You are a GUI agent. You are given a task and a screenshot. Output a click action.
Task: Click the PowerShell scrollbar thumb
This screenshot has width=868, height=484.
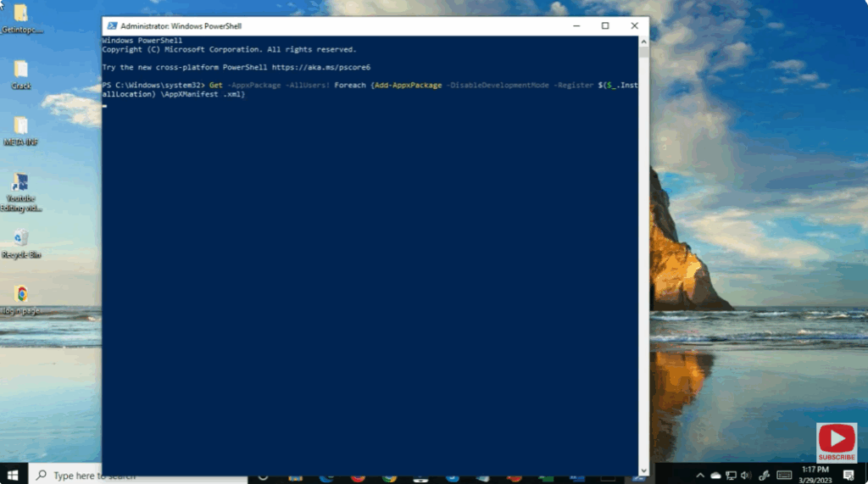coord(643,52)
